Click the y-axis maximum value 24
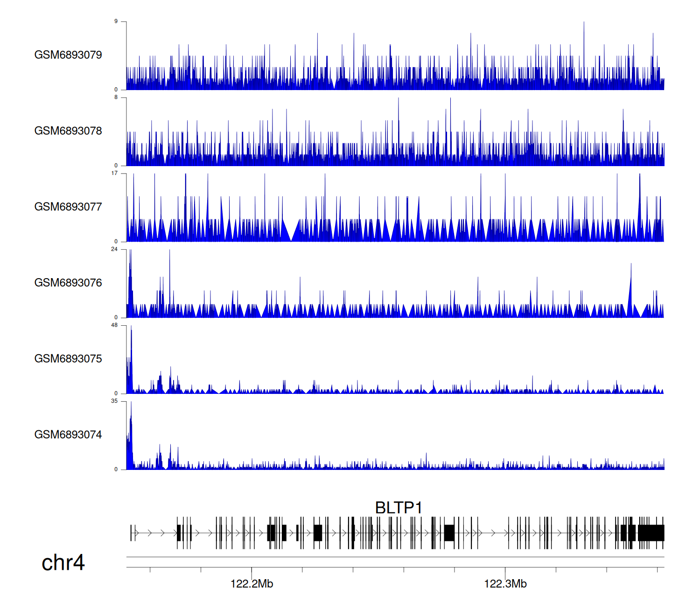 114,249
